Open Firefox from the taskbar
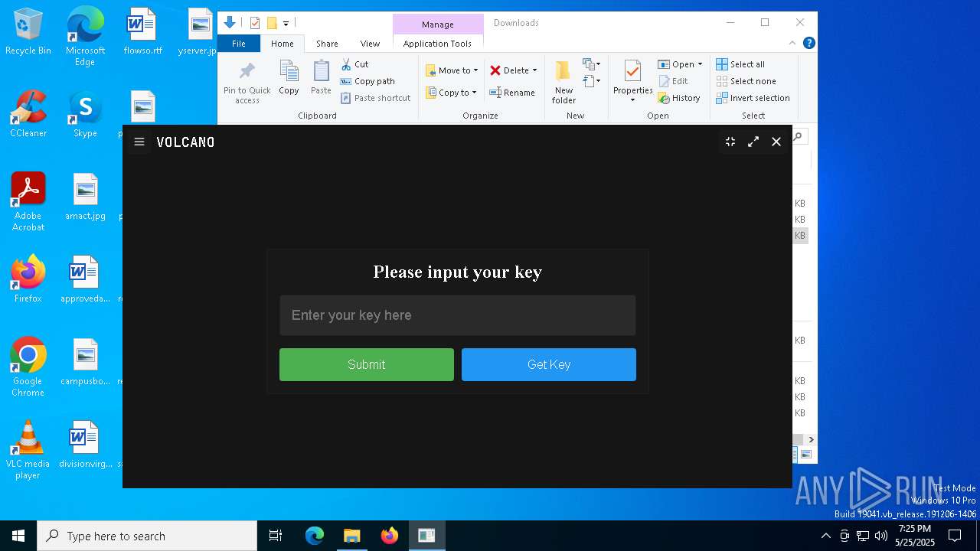This screenshot has height=551, width=980. 390,536
